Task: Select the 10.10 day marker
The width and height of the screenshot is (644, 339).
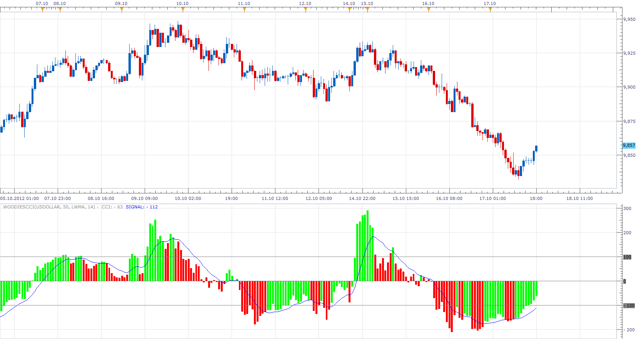Action: click(183, 10)
